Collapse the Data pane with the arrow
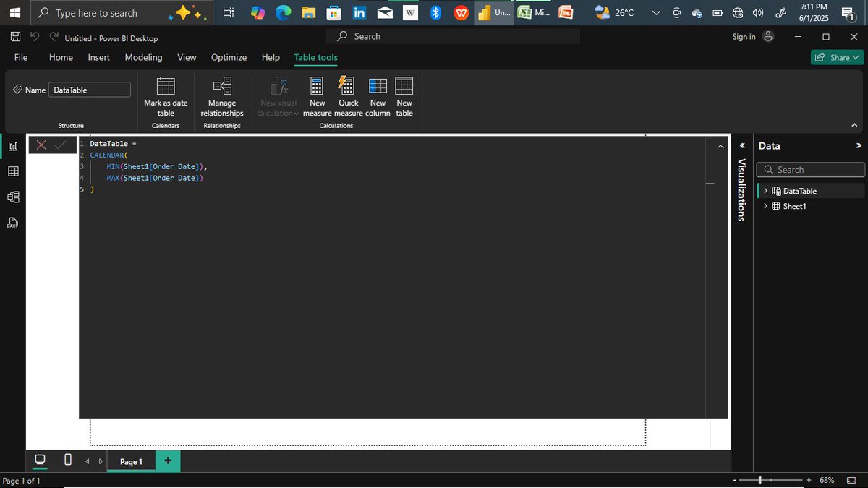This screenshot has width=868, height=488. tap(859, 146)
